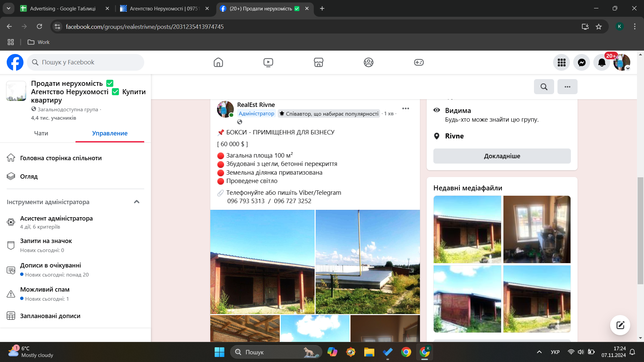Image resolution: width=644 pixels, height=362 pixels.
Task: Open the Messenger icon
Action: pos(582,62)
